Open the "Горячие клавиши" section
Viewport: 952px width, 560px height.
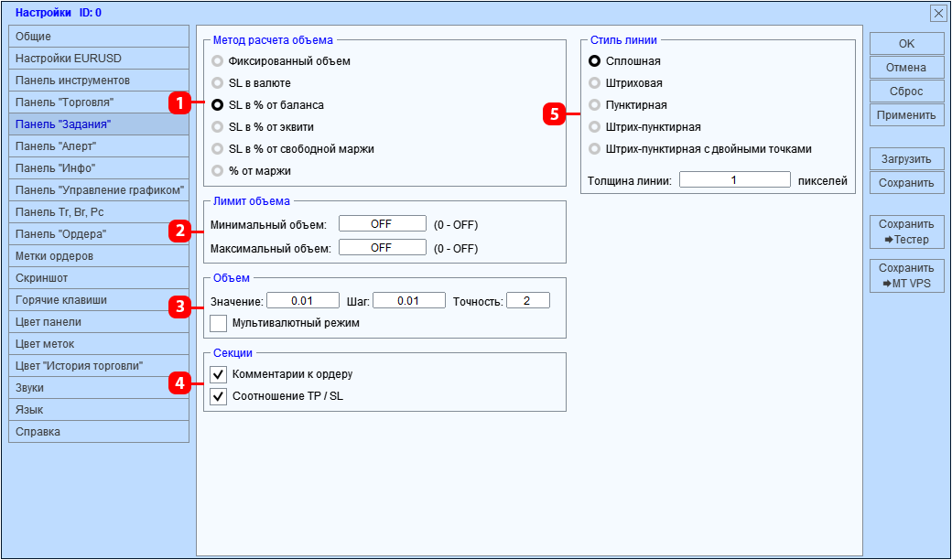pos(99,300)
